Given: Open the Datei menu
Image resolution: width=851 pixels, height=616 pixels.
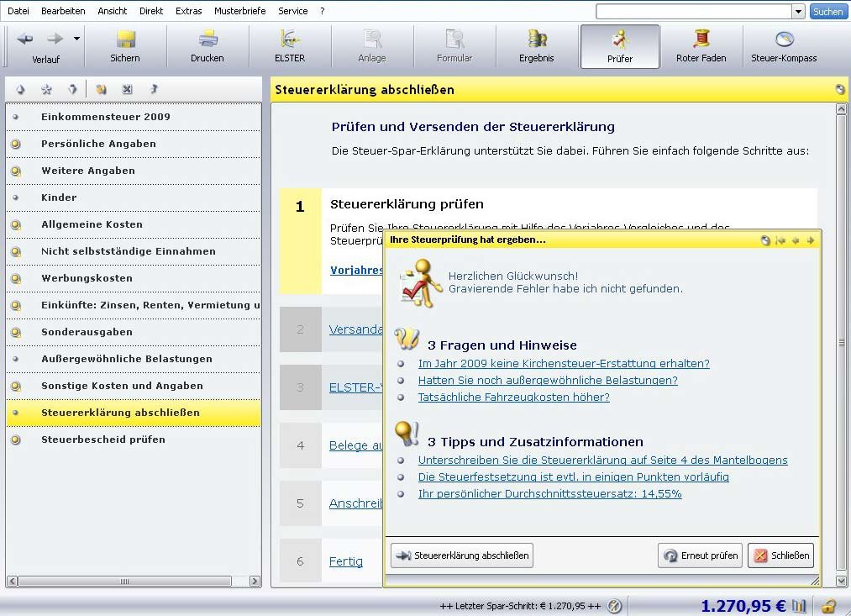Looking at the screenshot, I should (x=18, y=11).
